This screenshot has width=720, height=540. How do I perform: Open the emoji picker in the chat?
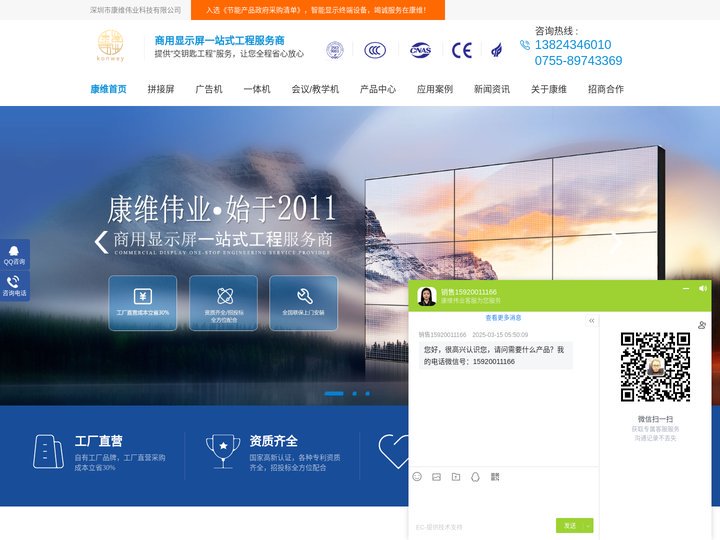click(417, 477)
